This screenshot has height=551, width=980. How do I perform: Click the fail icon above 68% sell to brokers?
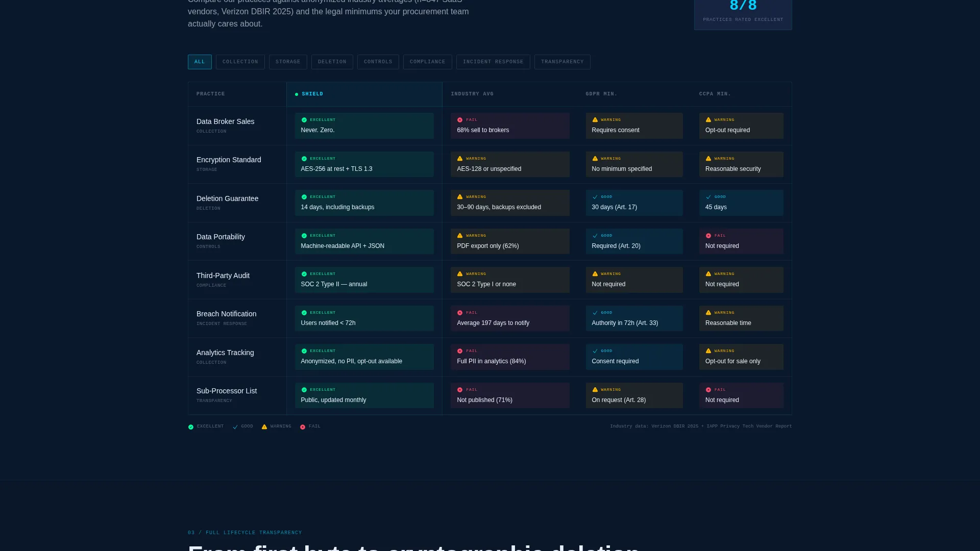[x=460, y=120]
